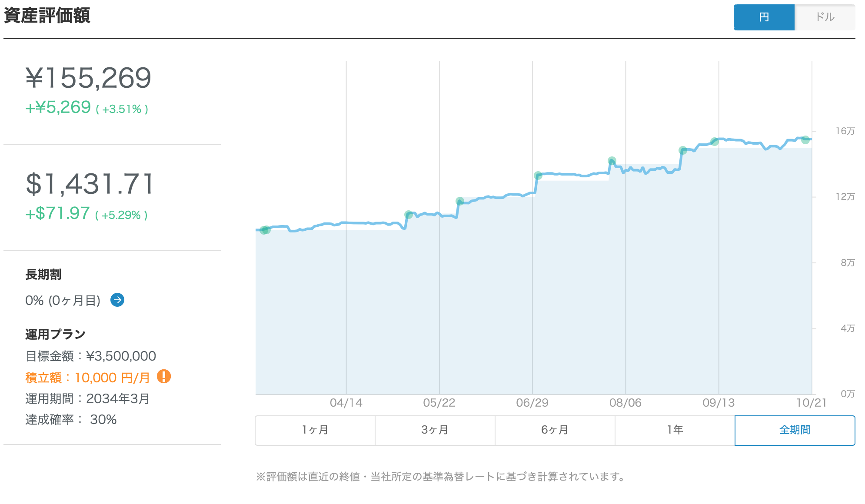Select the 1ヶ月 period tab

[x=315, y=430]
